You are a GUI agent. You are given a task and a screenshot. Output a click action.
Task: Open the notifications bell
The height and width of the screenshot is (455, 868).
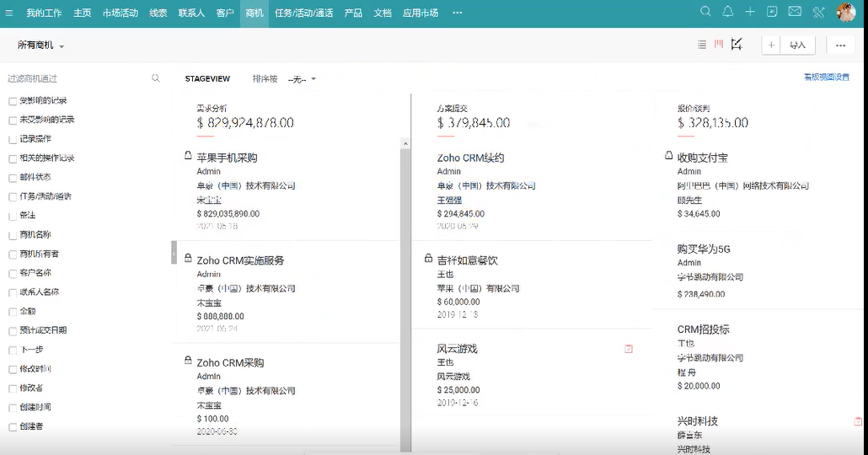click(x=728, y=12)
